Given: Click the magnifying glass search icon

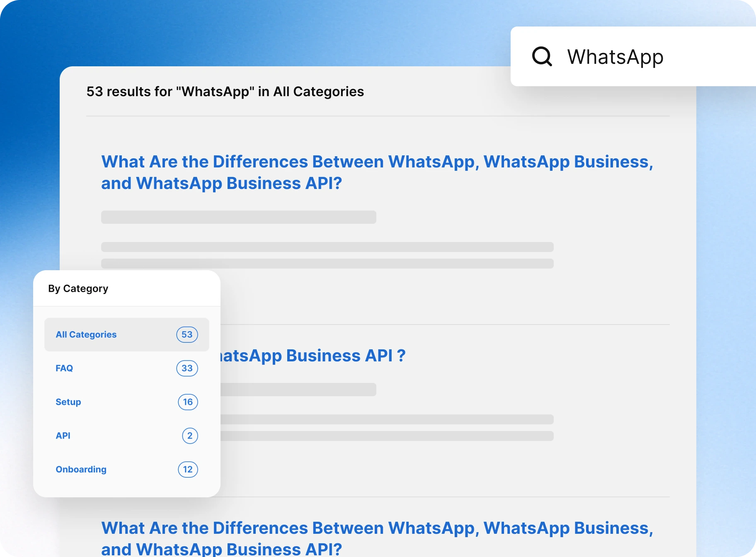Looking at the screenshot, I should (542, 56).
